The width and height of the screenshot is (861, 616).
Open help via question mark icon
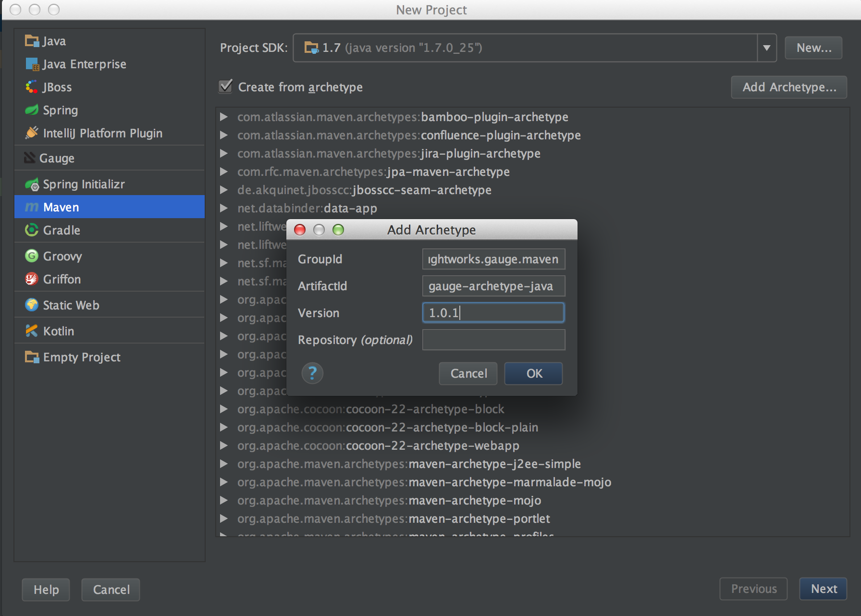point(312,373)
